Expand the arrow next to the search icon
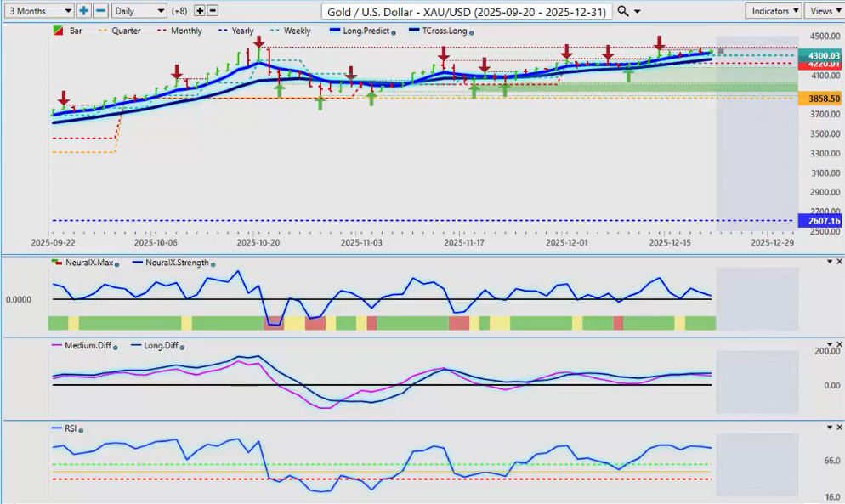The width and height of the screenshot is (845, 504). pos(638,11)
